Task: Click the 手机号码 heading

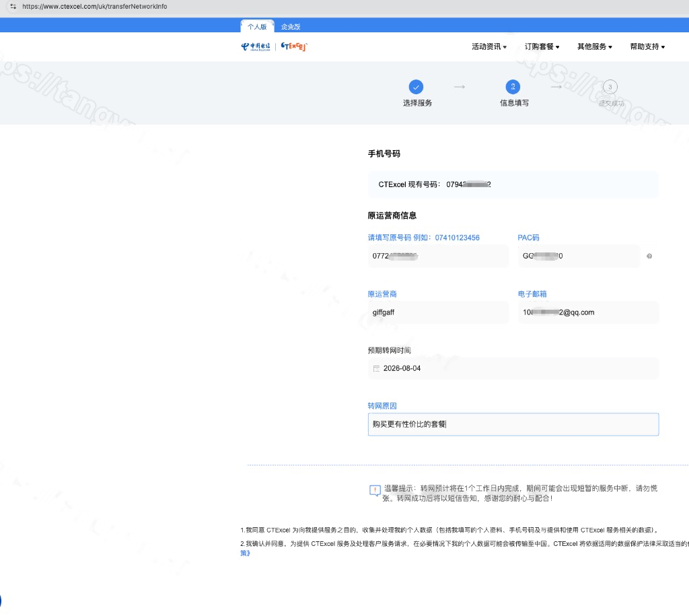Action: coord(384,154)
